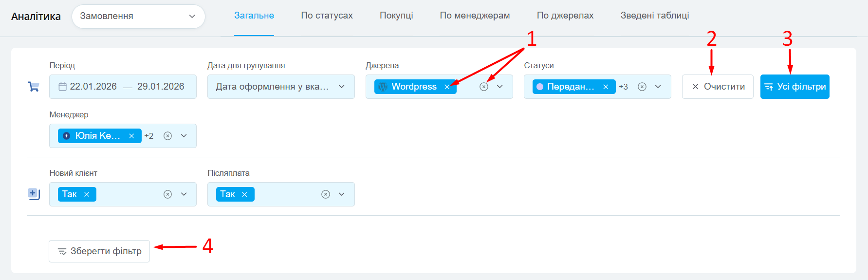
Task: Remove the Wordpress tag from Джерела
Action: [447, 87]
